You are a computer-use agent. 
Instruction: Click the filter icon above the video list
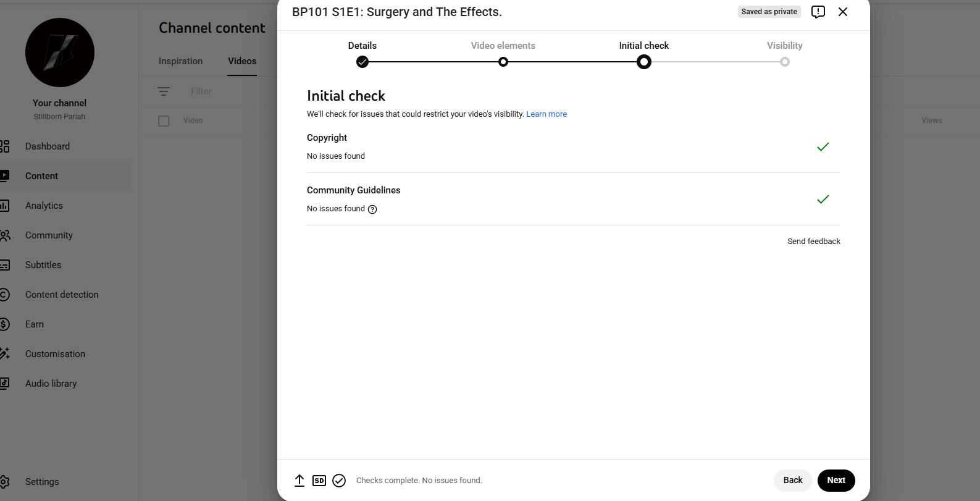coord(164,91)
